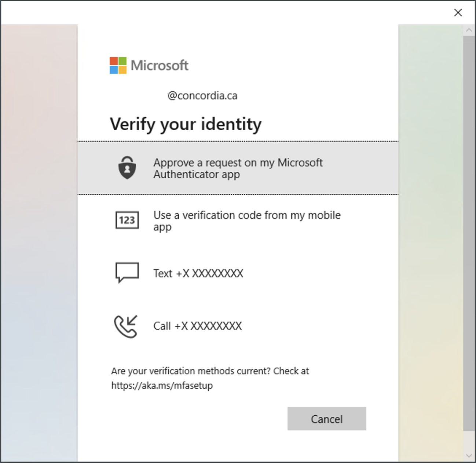
Task: Choose Text +X XXXXXXXX option
Action: click(x=238, y=273)
